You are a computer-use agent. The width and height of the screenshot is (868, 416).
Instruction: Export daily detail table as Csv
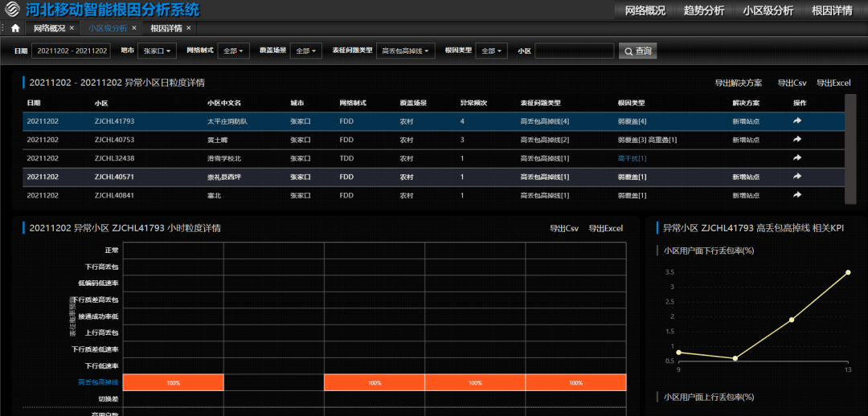[x=792, y=83]
